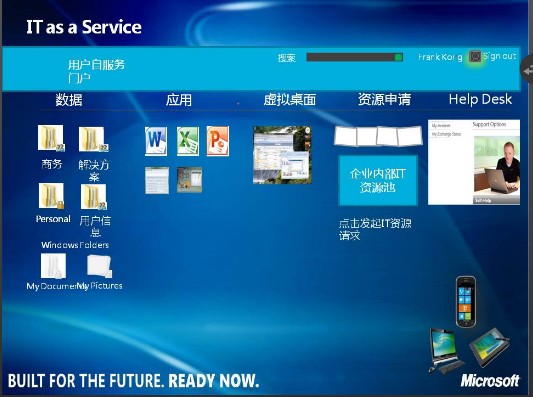Launch the Excel application icon

tap(188, 141)
